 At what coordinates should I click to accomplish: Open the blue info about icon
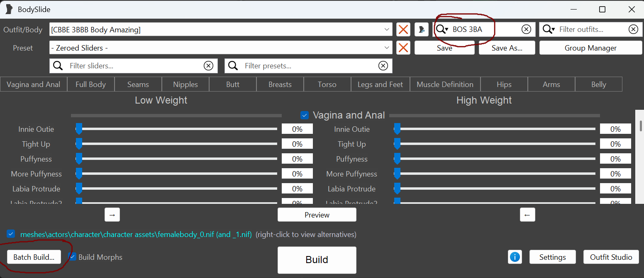[x=515, y=257]
